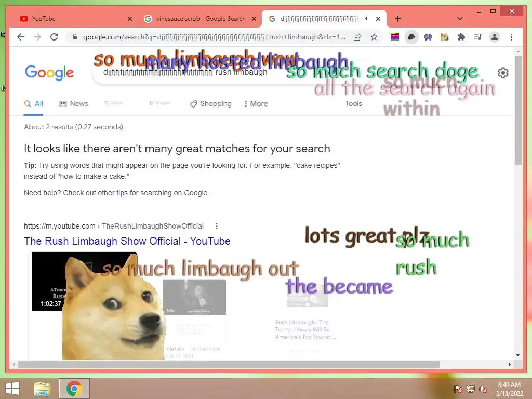Expand the tab search chevron
Screen dimensions: 532x399
coord(460,19)
